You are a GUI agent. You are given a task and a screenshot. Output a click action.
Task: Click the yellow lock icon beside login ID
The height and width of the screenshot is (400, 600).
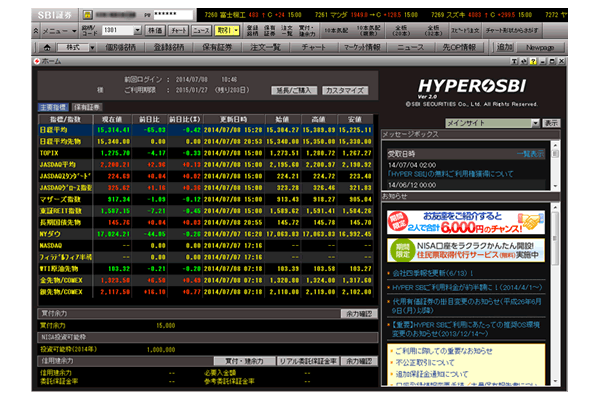pyautogui.click(x=88, y=15)
